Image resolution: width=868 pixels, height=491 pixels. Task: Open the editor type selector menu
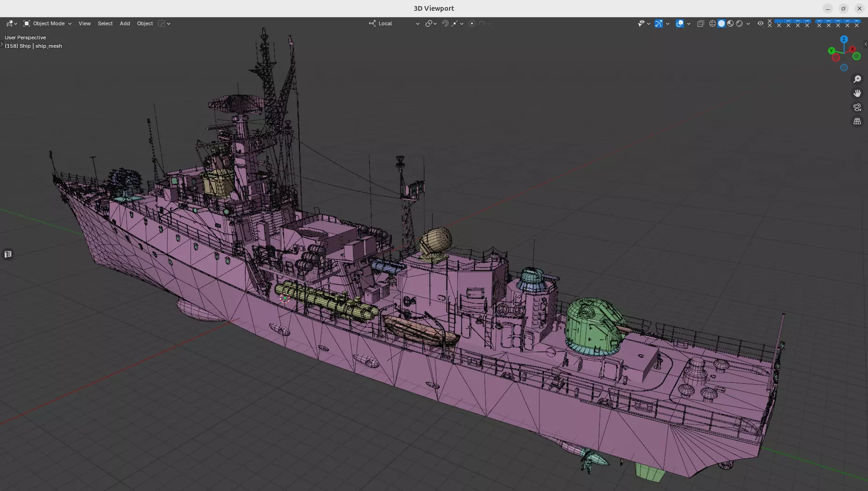click(11, 23)
